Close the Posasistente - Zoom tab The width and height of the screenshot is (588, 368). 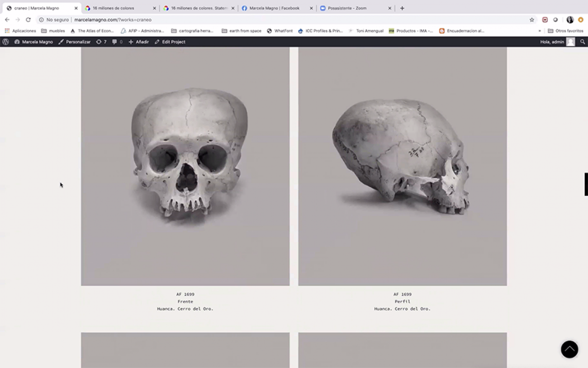coord(389,8)
